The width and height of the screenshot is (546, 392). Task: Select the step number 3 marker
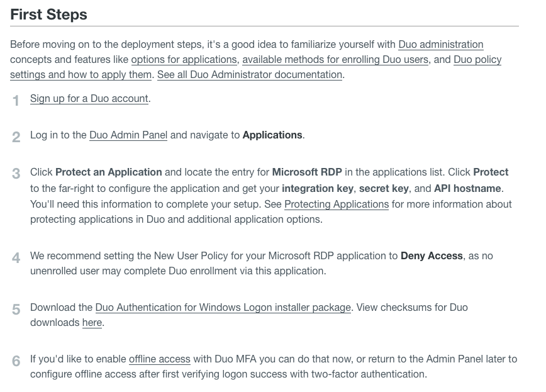coord(16,172)
